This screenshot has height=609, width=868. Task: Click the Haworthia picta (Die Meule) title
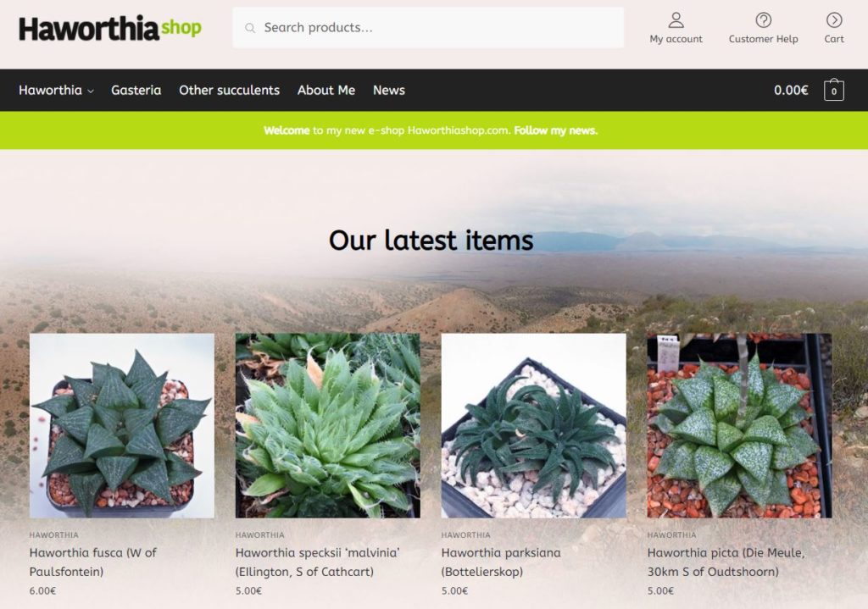click(726, 562)
